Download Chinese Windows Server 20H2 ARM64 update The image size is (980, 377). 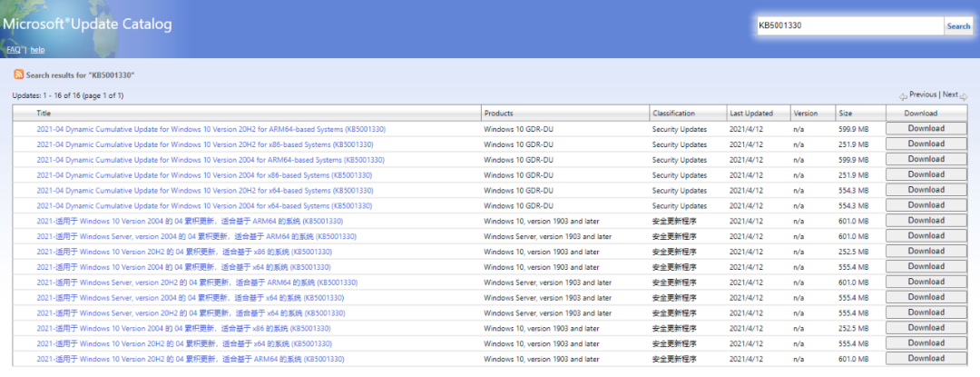coord(926,282)
